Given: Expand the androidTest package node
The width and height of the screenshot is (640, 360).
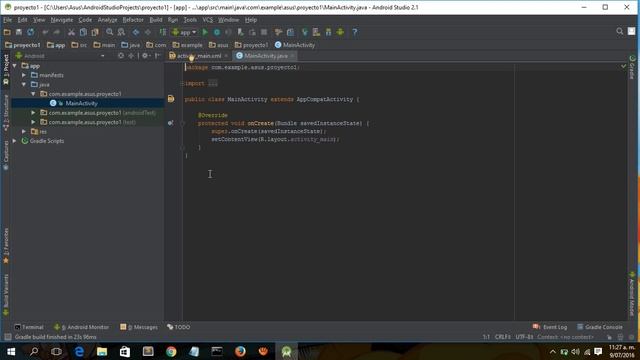Looking at the screenshot, I should click(x=33, y=112).
